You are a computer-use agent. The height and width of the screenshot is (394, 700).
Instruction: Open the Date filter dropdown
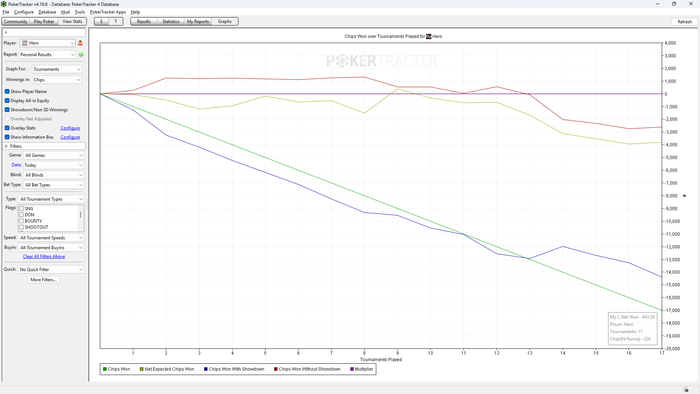click(54, 165)
